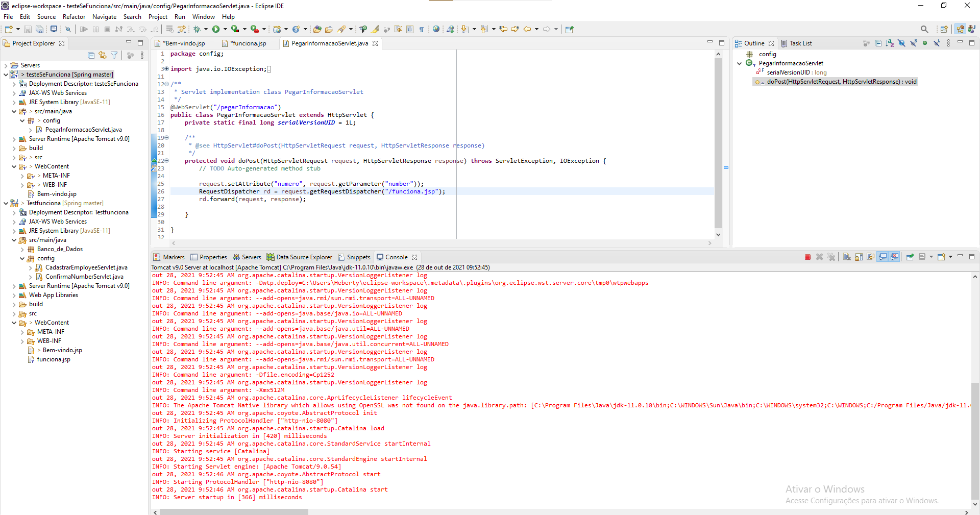
Task: Click the Next Annotation toolbar icon
Action: 464,29
